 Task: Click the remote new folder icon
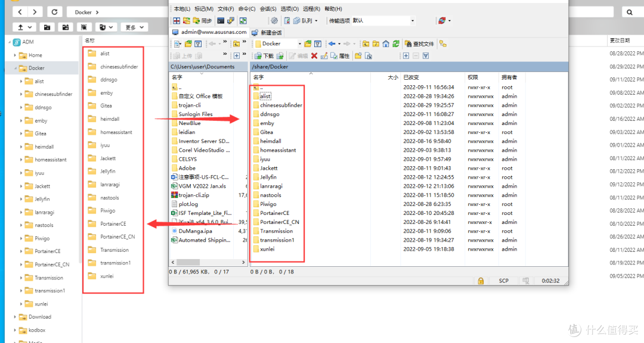(x=358, y=56)
